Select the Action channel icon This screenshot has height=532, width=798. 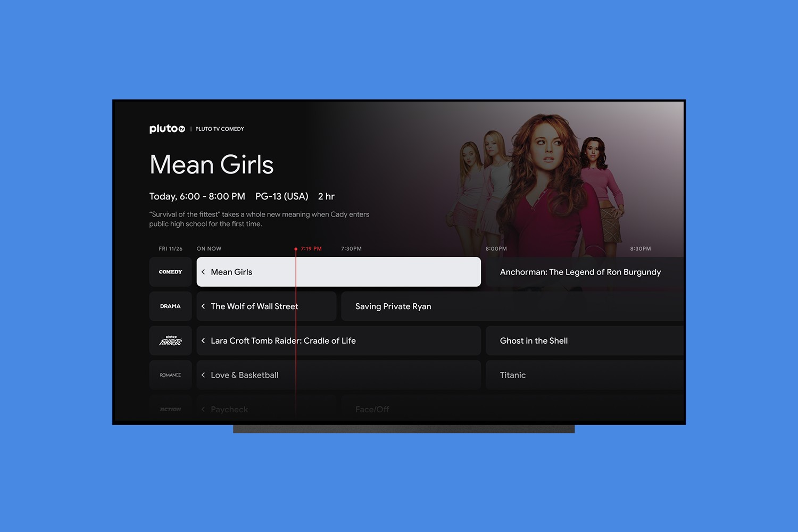coord(170,409)
